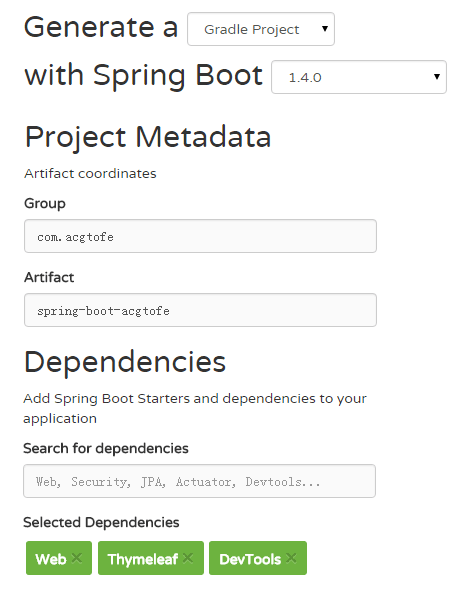The width and height of the screenshot is (470, 589).
Task: Click the Thymeleaf dependency tag
Action: click(151, 558)
